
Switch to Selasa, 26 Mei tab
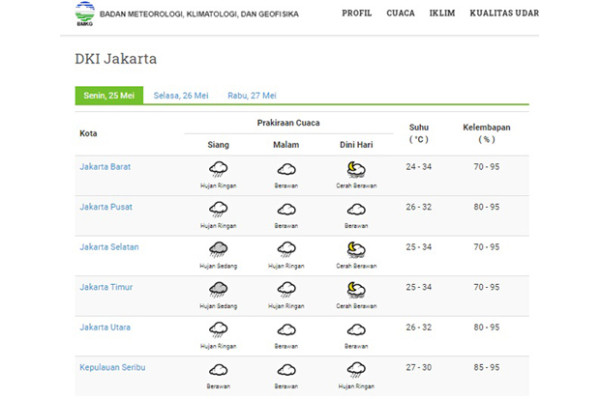click(181, 96)
